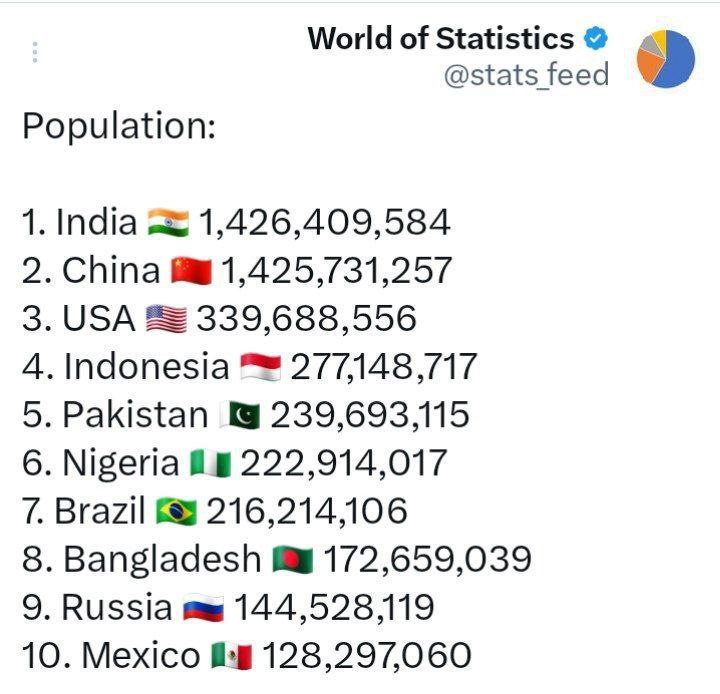The image size is (720, 694).
Task: Click the Russia flag emoji
Action: coord(203,608)
